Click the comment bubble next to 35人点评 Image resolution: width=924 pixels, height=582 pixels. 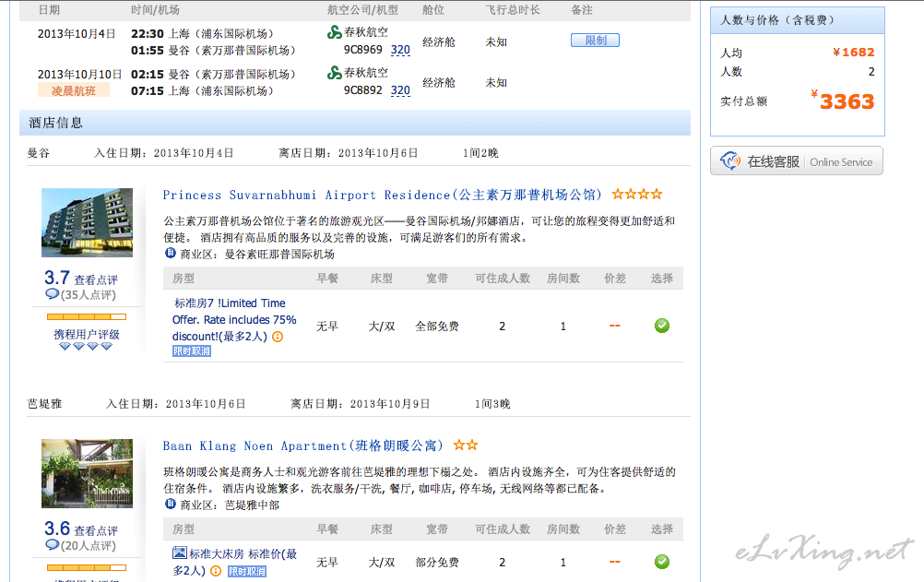click(52, 294)
